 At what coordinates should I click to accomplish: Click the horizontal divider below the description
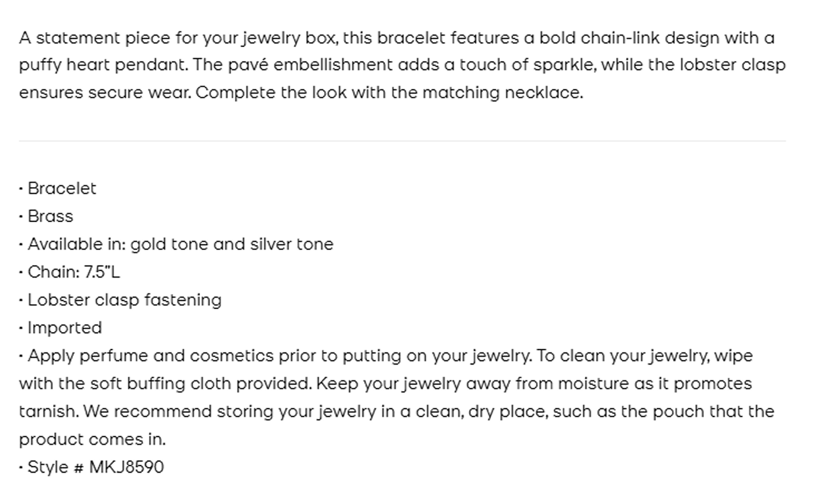(402, 141)
